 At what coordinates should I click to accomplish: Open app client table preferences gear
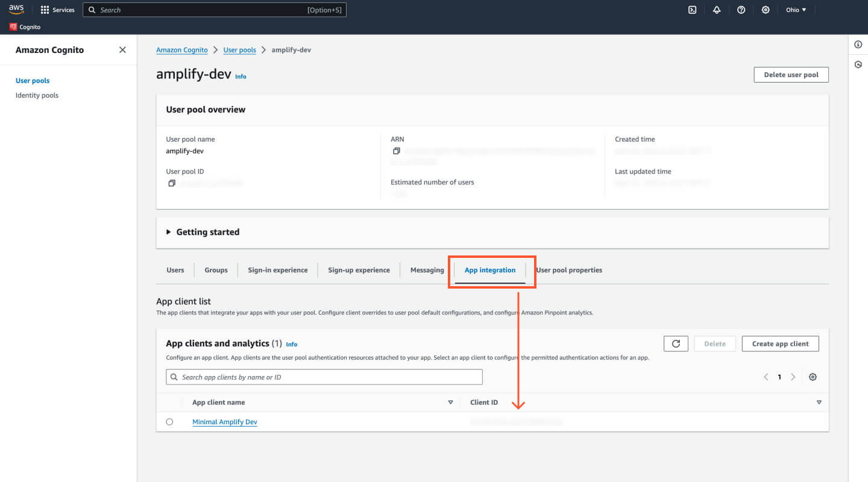(x=813, y=377)
